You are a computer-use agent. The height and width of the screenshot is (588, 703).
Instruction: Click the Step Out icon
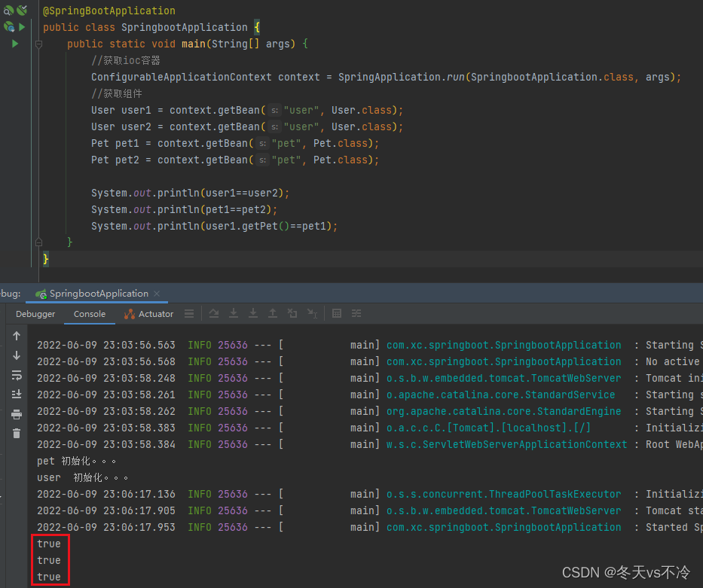[x=273, y=313]
